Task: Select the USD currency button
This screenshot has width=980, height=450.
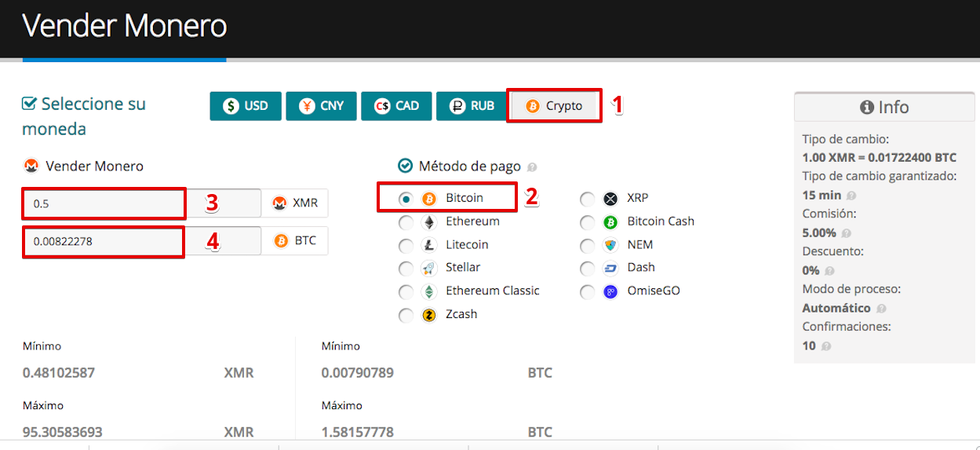Action: point(246,106)
